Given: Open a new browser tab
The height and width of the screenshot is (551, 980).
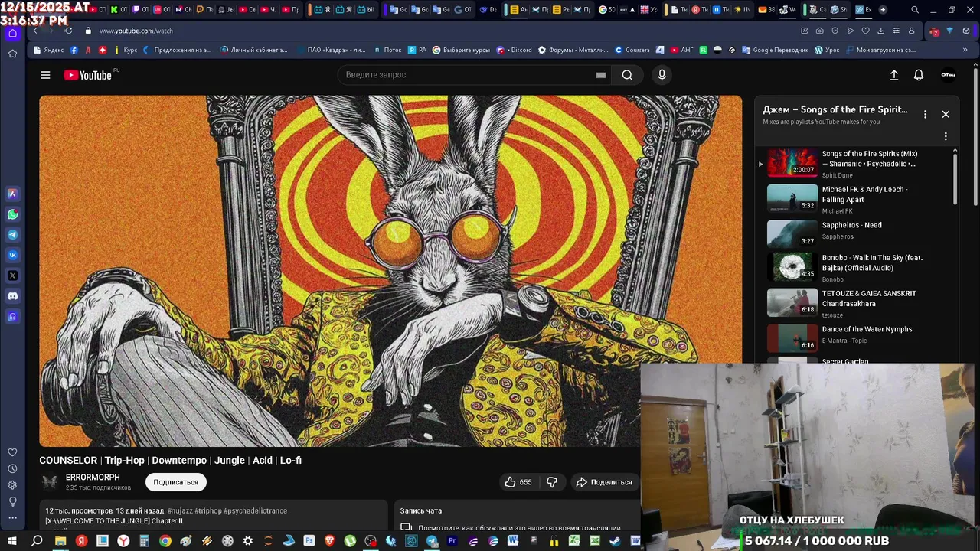Looking at the screenshot, I should [883, 10].
